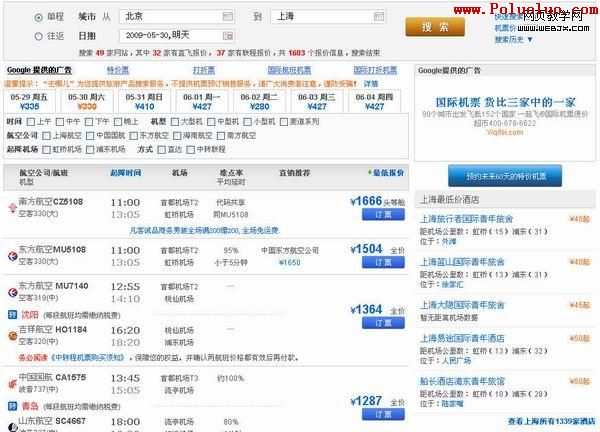Open city picker icon in 北京 field
The height and width of the screenshot is (432, 600).
click(x=228, y=16)
